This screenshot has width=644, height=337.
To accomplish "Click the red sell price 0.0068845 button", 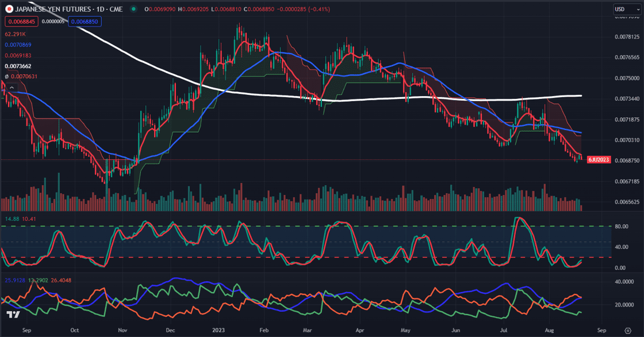I will pyautogui.click(x=22, y=21).
